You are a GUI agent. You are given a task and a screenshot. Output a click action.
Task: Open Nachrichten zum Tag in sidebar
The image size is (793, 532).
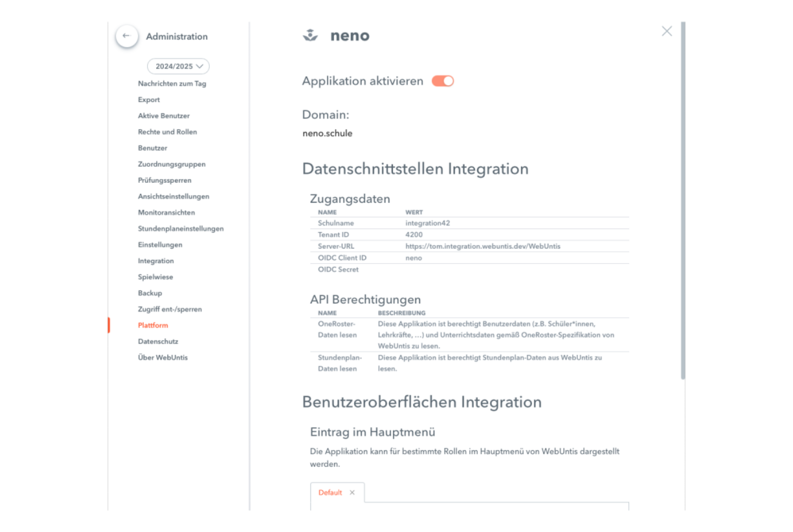pyautogui.click(x=172, y=84)
